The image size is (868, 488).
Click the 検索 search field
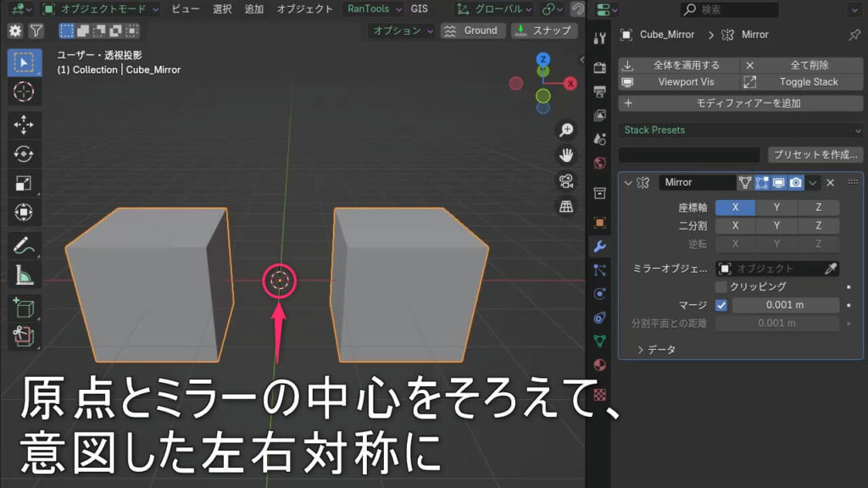pyautogui.click(x=729, y=10)
